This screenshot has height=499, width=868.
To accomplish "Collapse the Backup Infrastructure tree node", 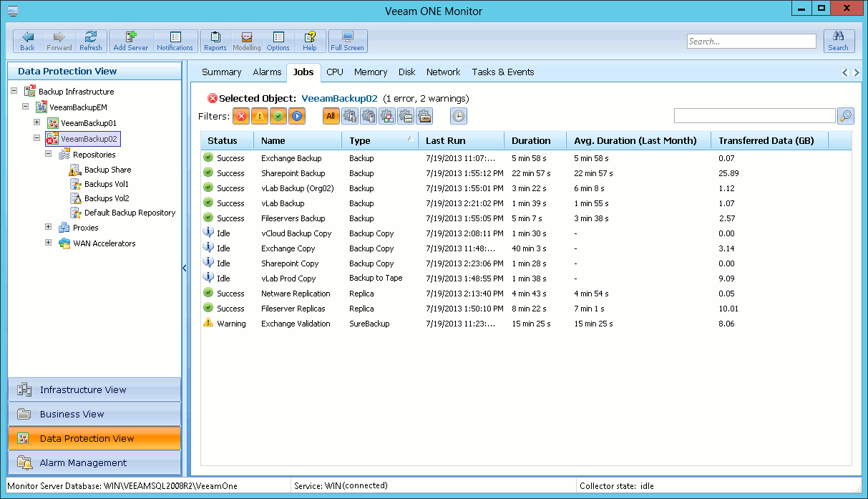I will pos(14,91).
